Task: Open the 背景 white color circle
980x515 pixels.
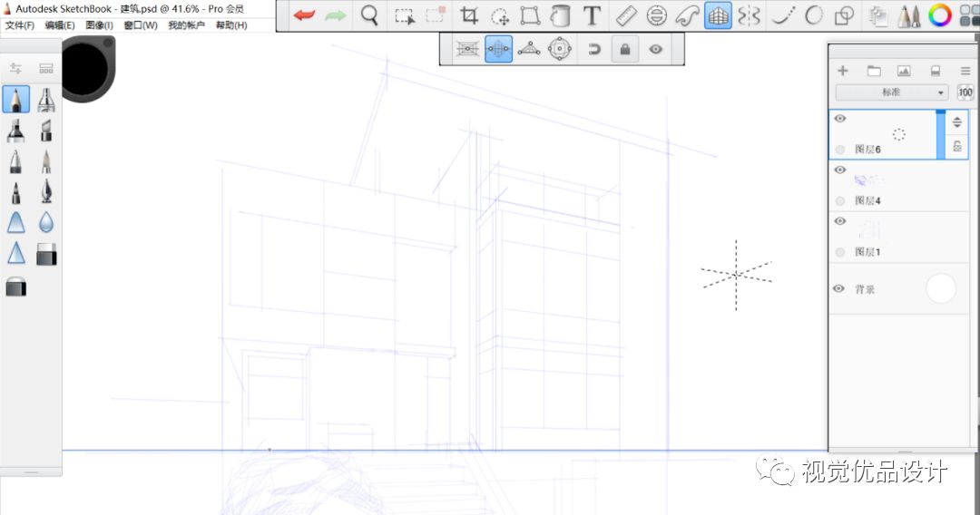Action: click(x=941, y=288)
